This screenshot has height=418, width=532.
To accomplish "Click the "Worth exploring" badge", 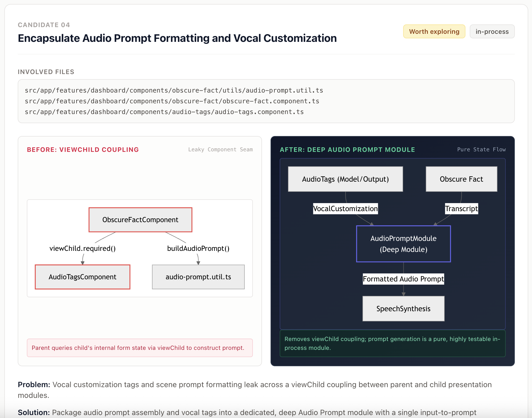I will point(434,31).
